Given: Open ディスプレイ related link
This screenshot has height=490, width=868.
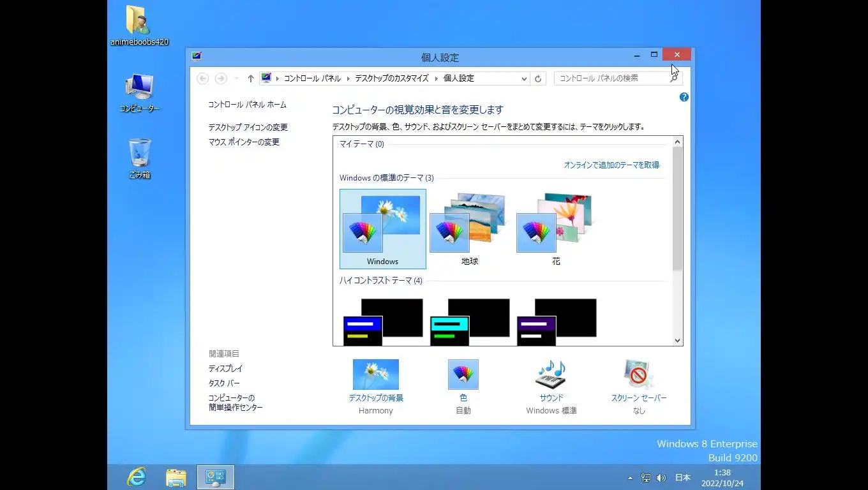Looking at the screenshot, I should click(x=226, y=369).
